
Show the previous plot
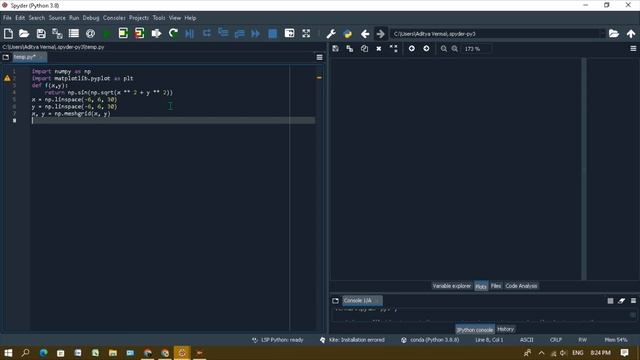tap(412, 49)
